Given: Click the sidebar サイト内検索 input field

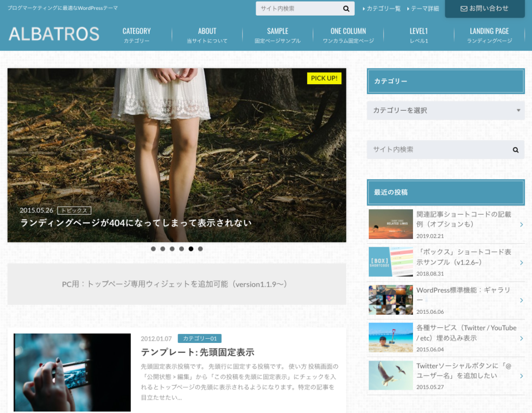Looking at the screenshot, I should point(436,150).
